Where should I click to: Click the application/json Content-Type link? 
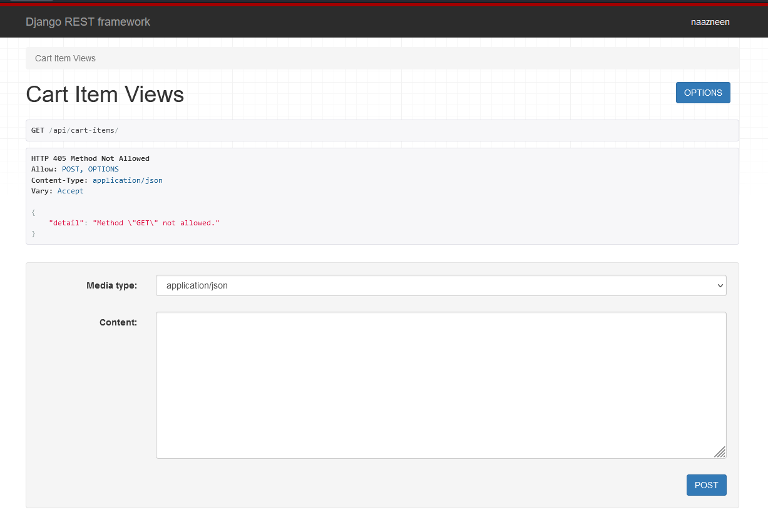click(x=127, y=180)
